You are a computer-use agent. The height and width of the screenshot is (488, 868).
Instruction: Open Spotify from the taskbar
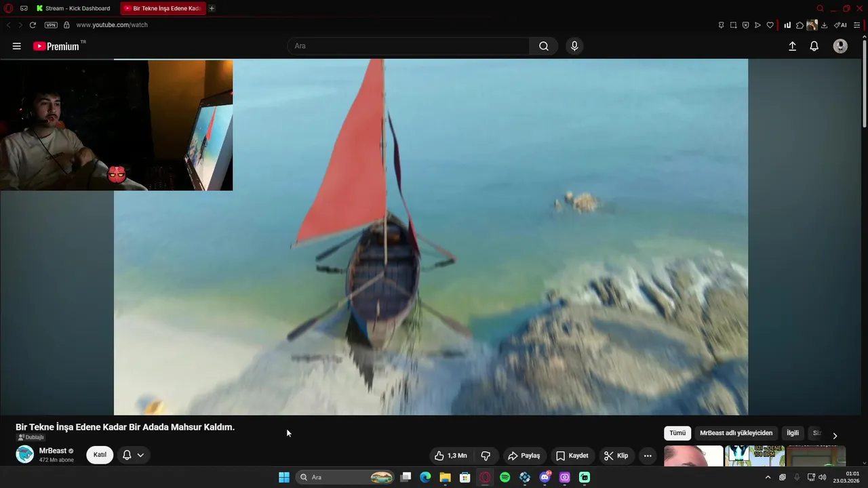[x=505, y=477]
